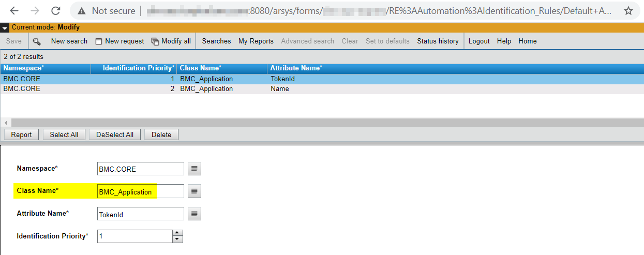The width and height of the screenshot is (644, 255).
Task: Go to Home in toolbar
Action: pyautogui.click(x=528, y=41)
